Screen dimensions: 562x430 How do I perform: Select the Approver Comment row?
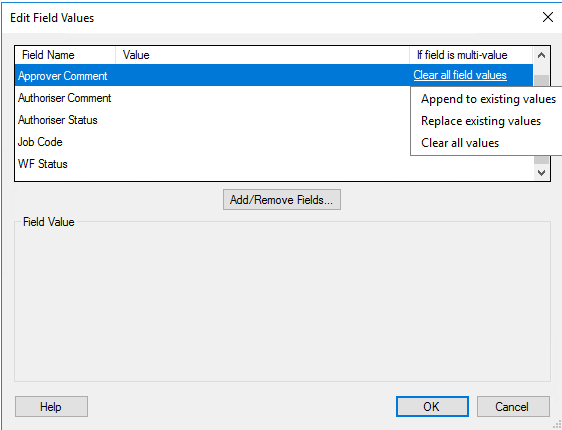[x=274, y=75]
